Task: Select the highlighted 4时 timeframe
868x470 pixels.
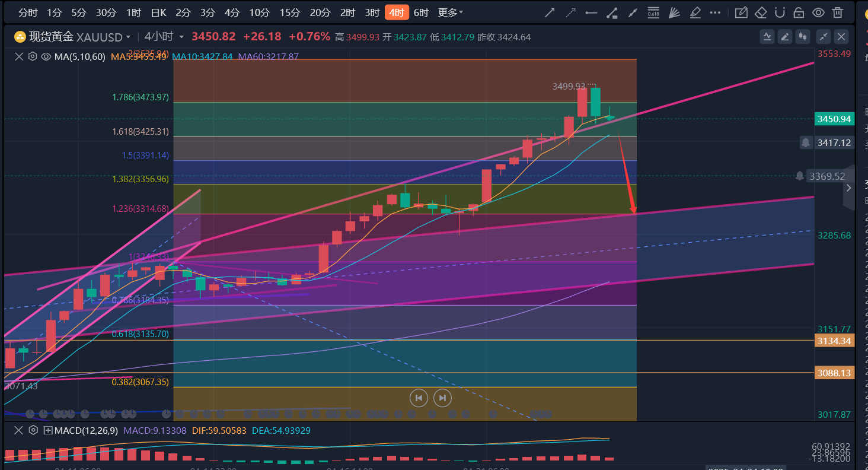Action: point(397,12)
